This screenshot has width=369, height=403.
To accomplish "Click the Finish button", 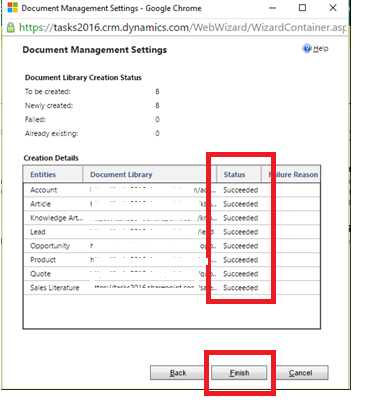I will (x=239, y=373).
